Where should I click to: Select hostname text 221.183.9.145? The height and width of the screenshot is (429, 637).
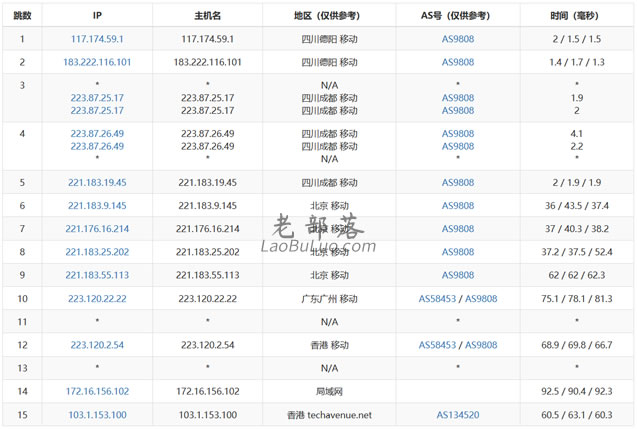(x=208, y=206)
